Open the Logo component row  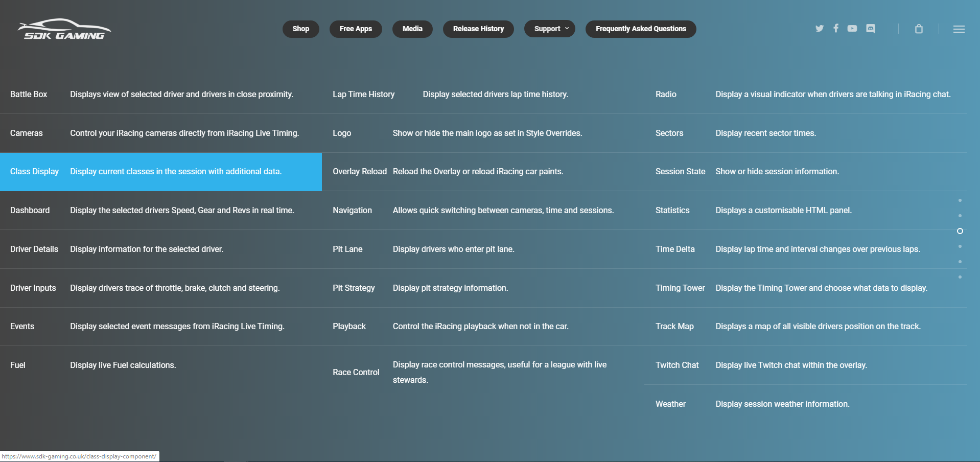483,133
